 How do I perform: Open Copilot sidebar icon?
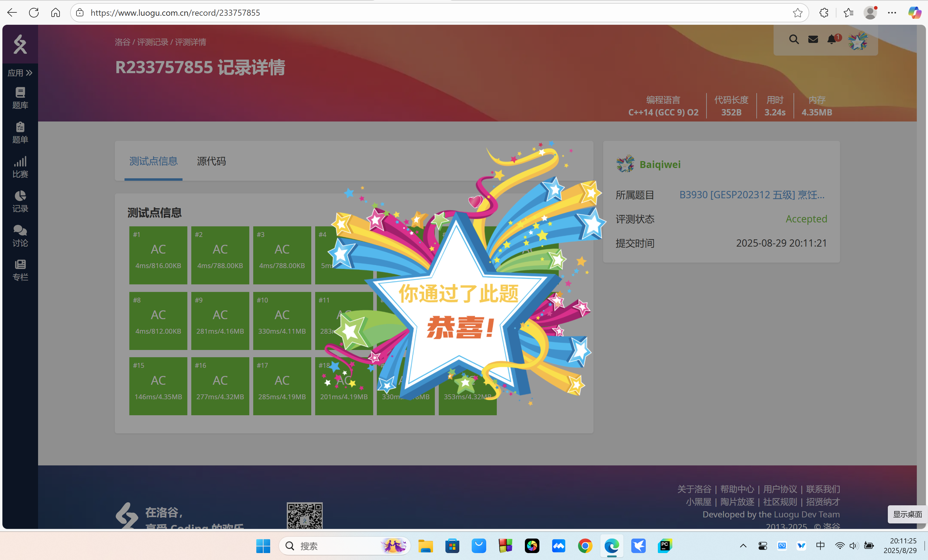tap(914, 13)
